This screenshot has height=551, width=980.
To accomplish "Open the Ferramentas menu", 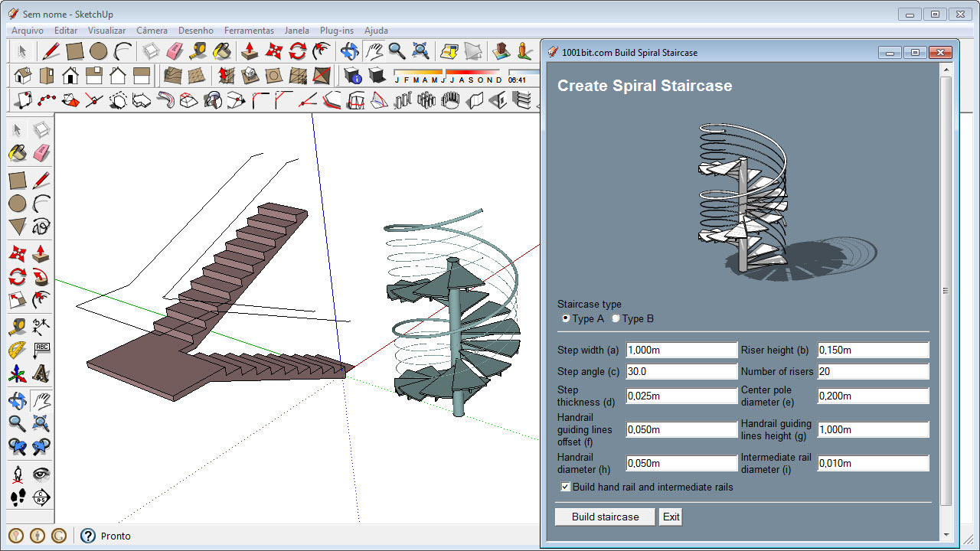I will (249, 31).
